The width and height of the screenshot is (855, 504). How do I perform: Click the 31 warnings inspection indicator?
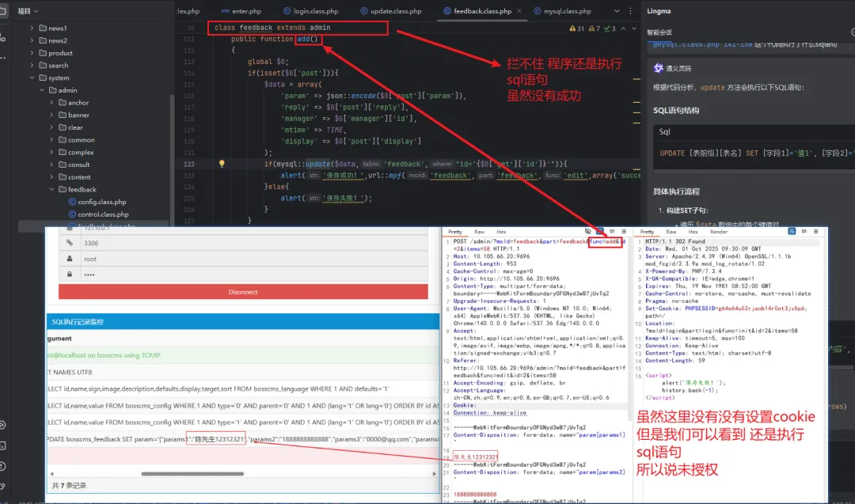tap(576, 28)
